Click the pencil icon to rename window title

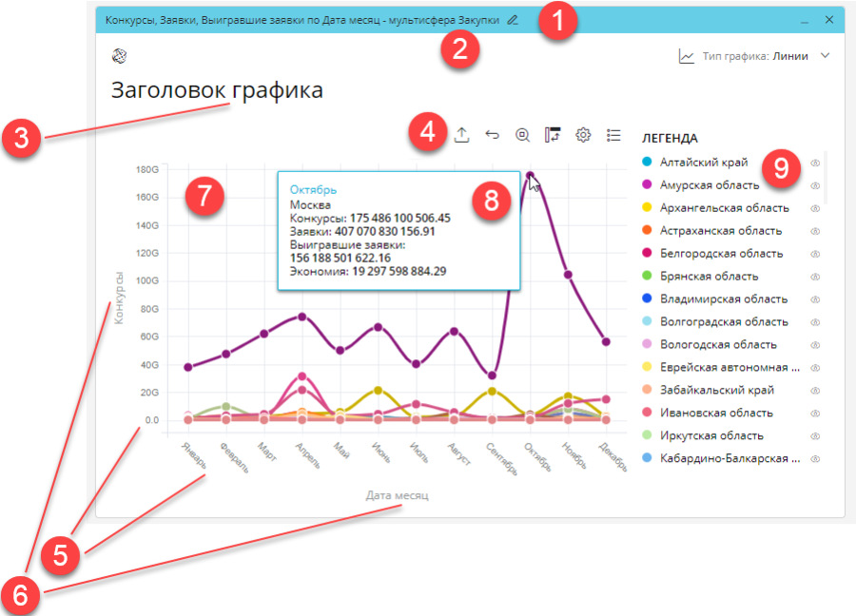click(514, 19)
